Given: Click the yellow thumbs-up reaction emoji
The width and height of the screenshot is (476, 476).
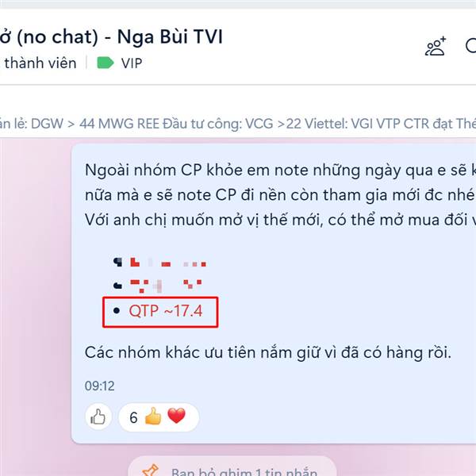Looking at the screenshot, I should pos(153,416).
